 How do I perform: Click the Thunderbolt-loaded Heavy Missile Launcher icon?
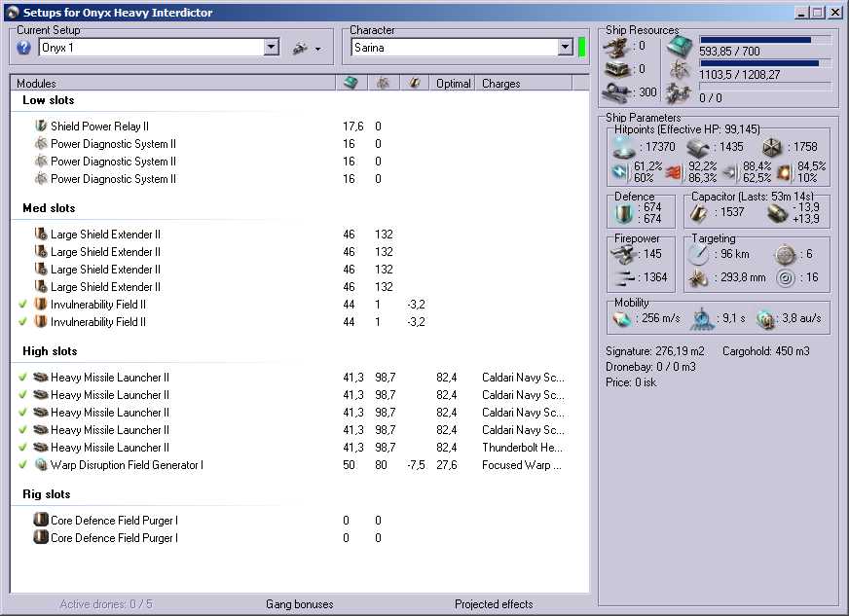click(x=41, y=447)
